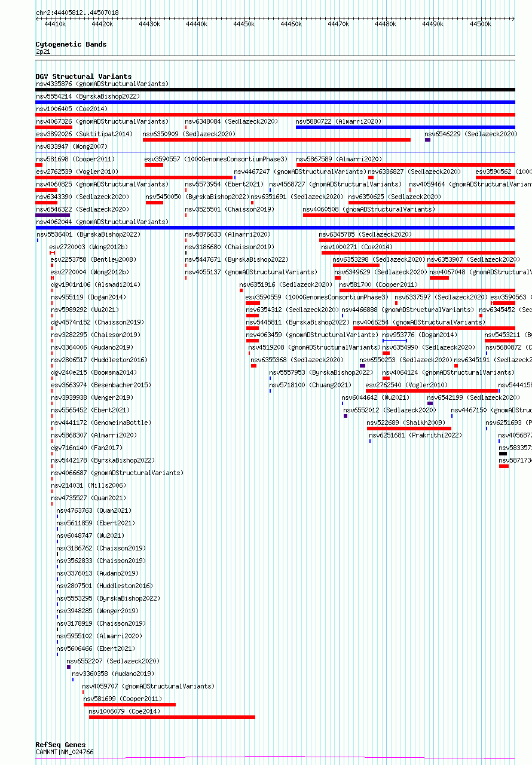This screenshot has width=532, height=765.
Task: Select the nsv581698 (Cooper2011) label
Action: coord(75,159)
